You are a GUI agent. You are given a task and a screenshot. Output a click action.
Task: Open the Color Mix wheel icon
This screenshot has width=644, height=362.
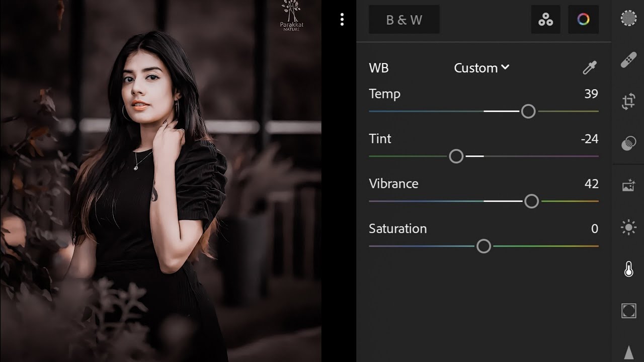583,20
